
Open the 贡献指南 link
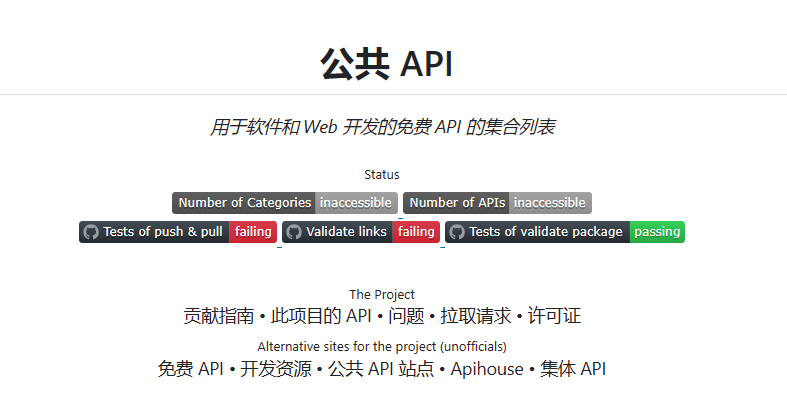218,316
